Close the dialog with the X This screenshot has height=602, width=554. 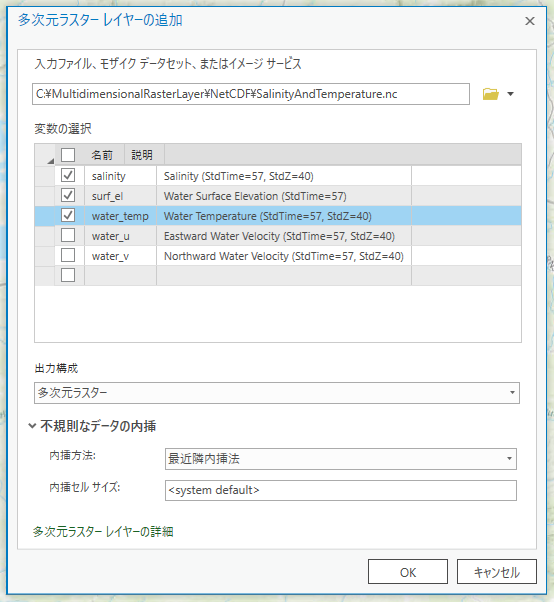pyautogui.click(x=530, y=21)
